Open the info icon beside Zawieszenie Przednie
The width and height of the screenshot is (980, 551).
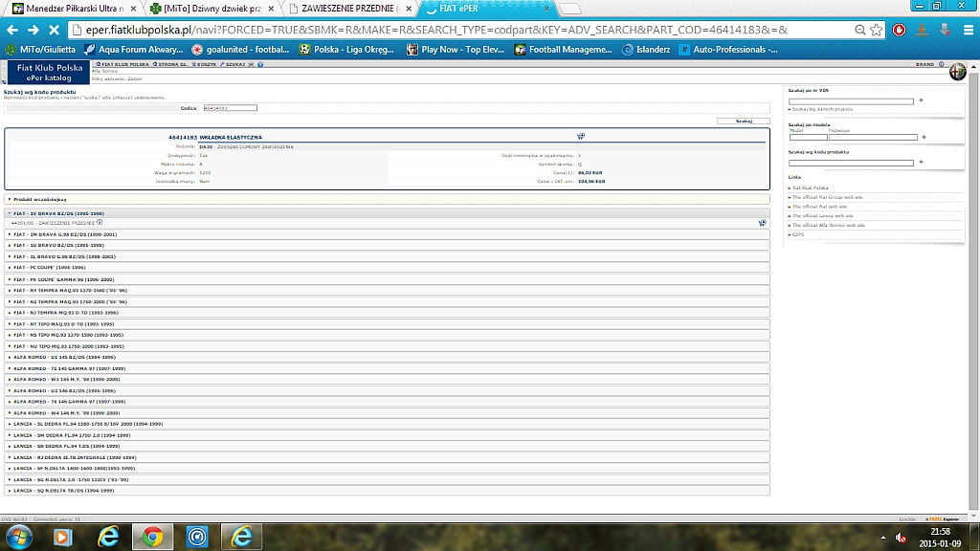coord(100,222)
